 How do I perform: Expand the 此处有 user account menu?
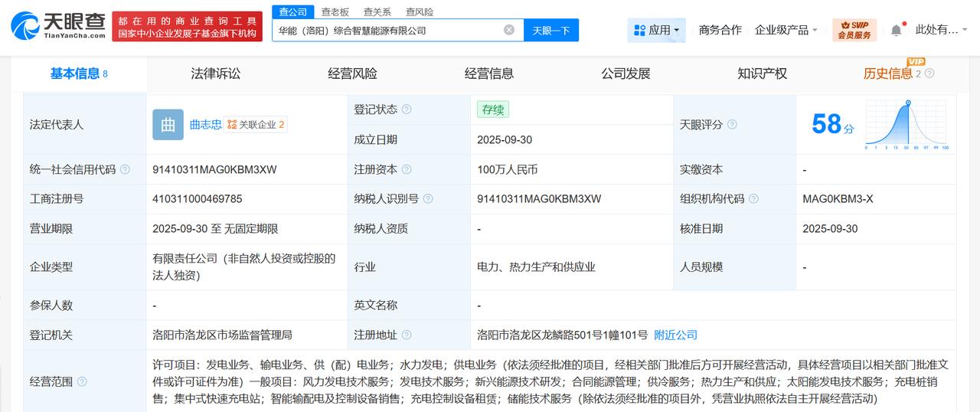tap(942, 30)
